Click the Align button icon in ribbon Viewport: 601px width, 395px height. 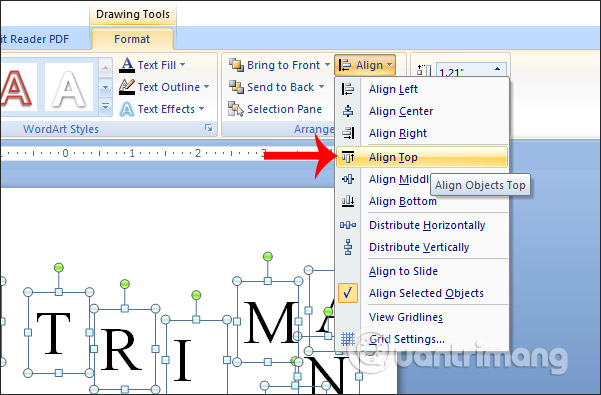(345, 65)
